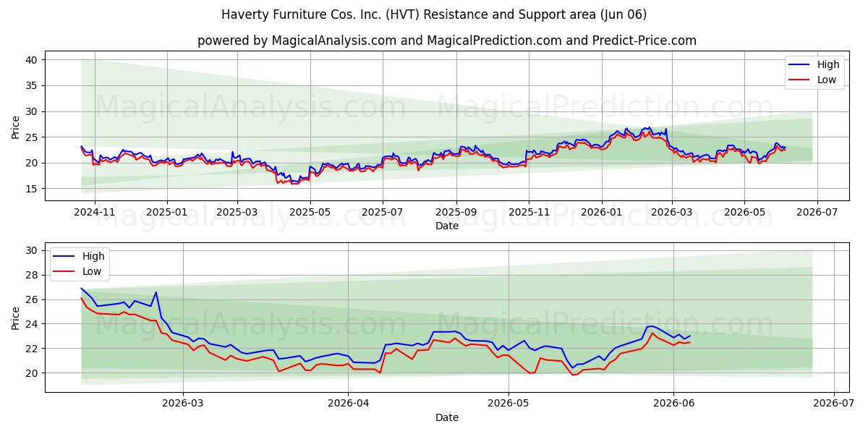Screen dimensions: 868x434
Task: Click the '2025-07' date tick on top chart
Action: coord(382,213)
